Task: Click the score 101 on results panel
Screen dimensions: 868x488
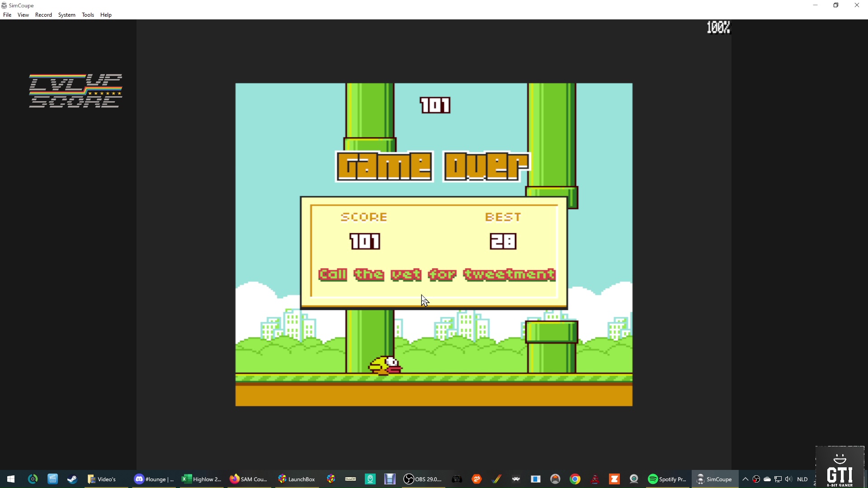Action: tap(365, 241)
